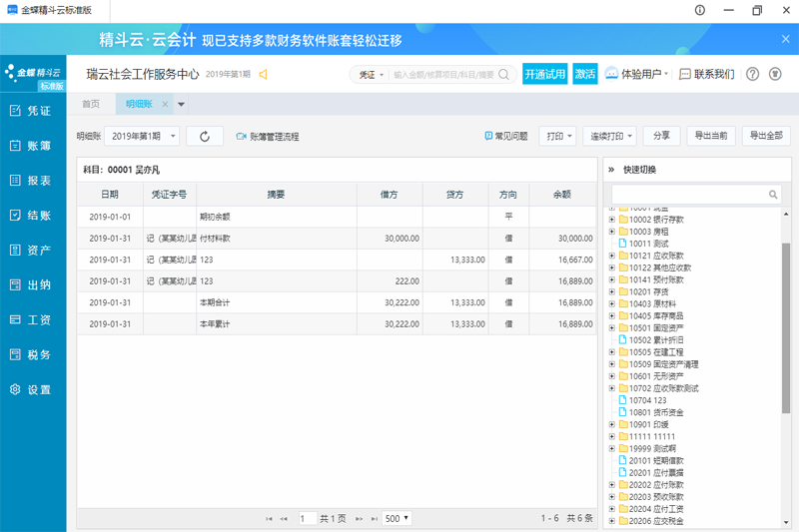This screenshot has height=532, width=799.
Task: Open the 打印 print dropdown
Action: (x=558, y=136)
